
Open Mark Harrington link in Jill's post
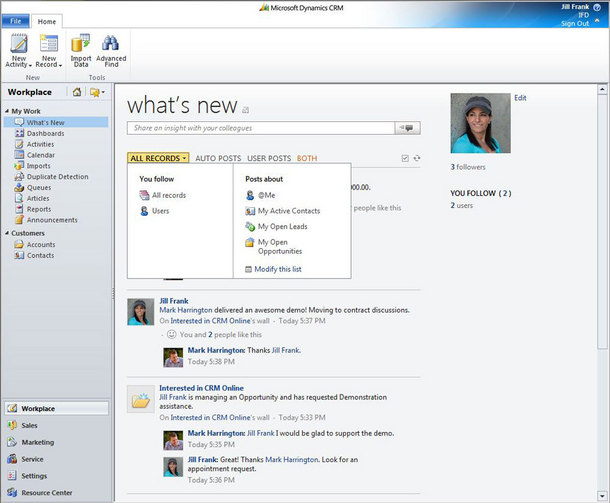coord(186,310)
